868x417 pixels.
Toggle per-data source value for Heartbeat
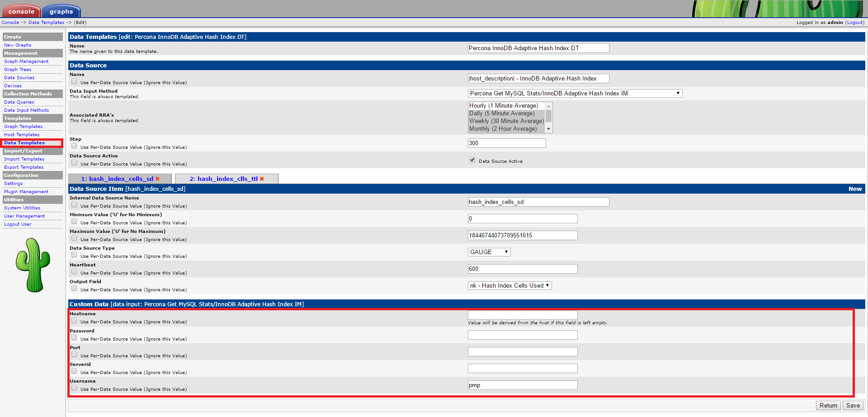pyautogui.click(x=74, y=272)
